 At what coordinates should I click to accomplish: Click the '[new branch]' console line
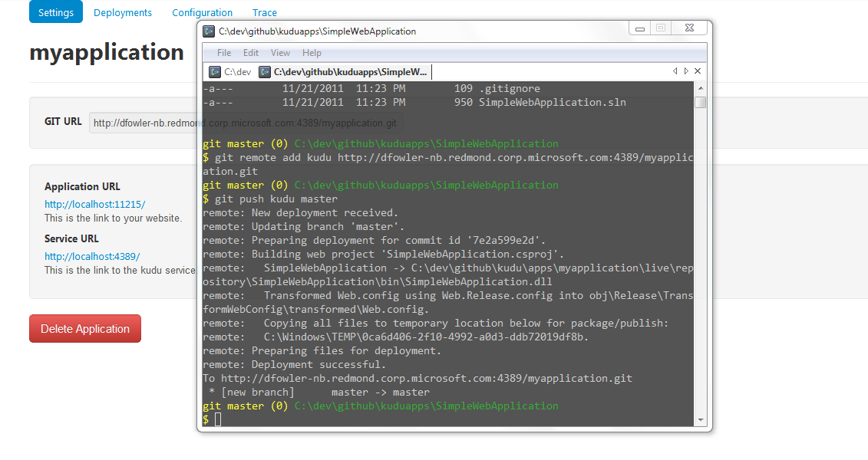[316, 393]
